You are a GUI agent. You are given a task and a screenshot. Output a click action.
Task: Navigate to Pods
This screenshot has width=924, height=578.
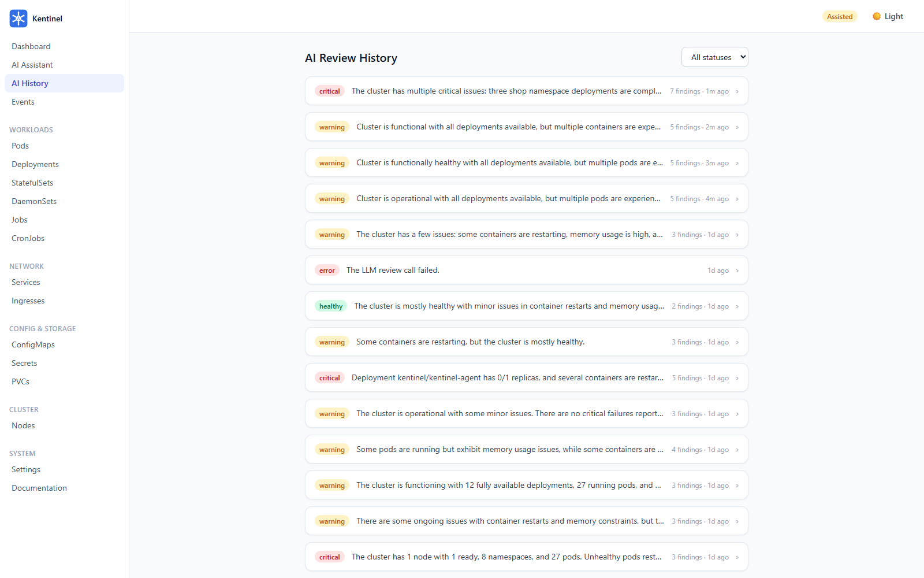click(x=64, y=146)
